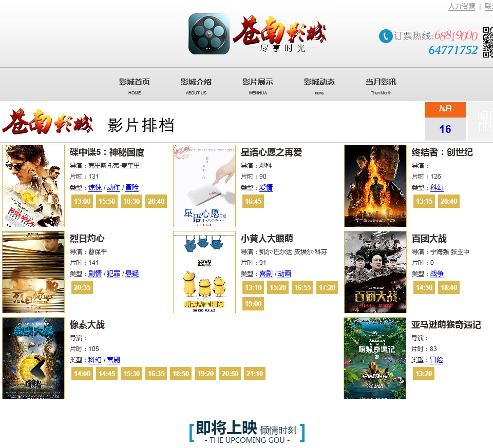Open the 影城首页 HOME menu item
Screen dimensions: 493x448
tap(134, 86)
